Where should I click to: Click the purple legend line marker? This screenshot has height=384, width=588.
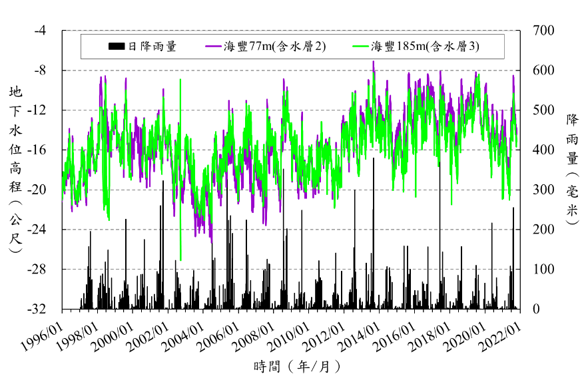[x=213, y=47]
